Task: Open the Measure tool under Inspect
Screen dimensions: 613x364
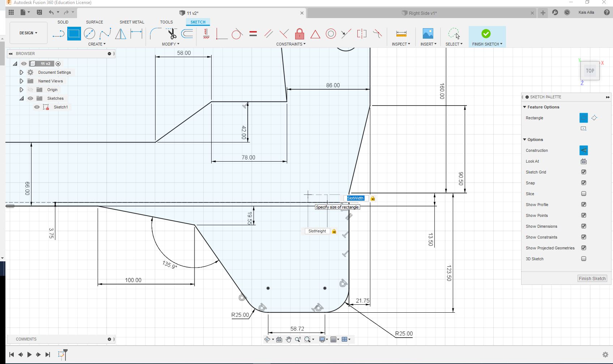Action: point(401,34)
